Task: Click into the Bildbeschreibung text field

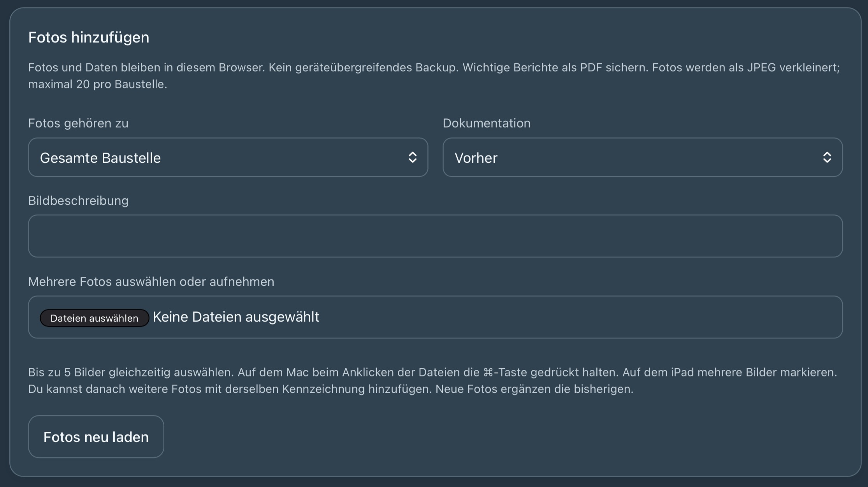Action: (x=435, y=236)
